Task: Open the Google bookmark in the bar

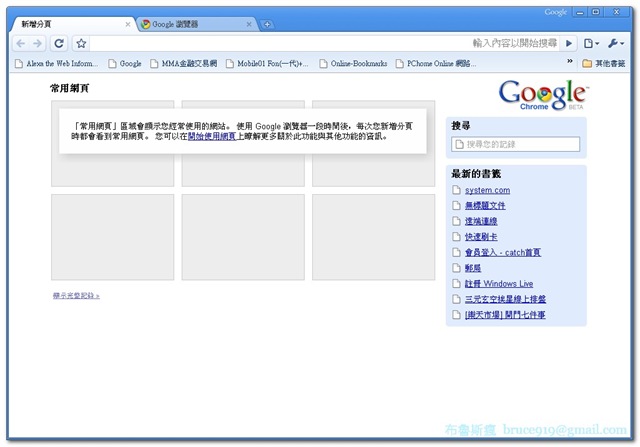Action: (125, 64)
